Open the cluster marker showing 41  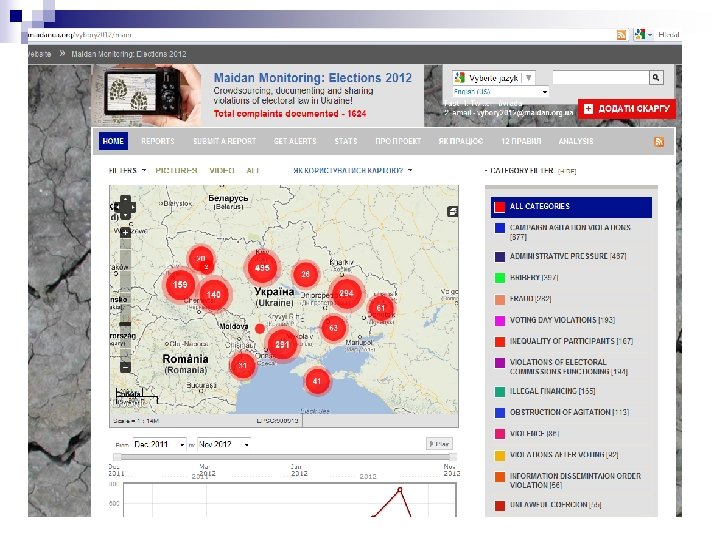[x=316, y=381]
